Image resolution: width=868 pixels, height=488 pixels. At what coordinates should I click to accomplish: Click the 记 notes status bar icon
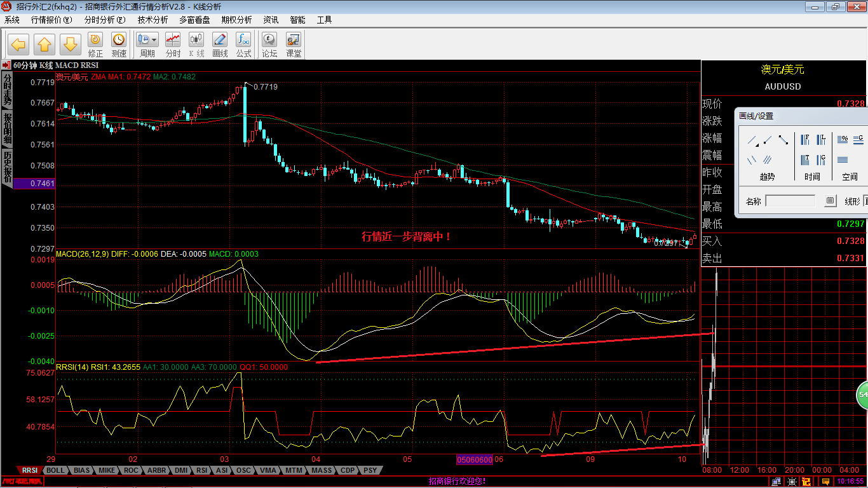tap(806, 482)
